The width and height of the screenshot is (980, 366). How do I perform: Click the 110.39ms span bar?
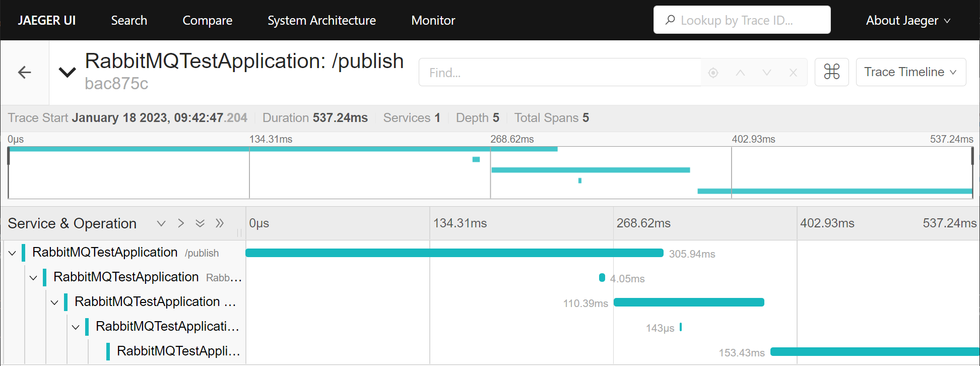click(x=689, y=302)
